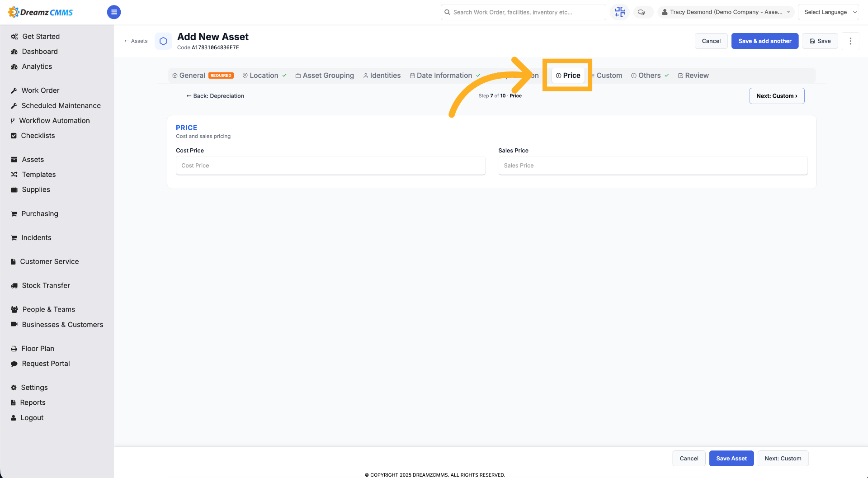
Task: Click bottom Next: Custom button
Action: click(x=783, y=459)
